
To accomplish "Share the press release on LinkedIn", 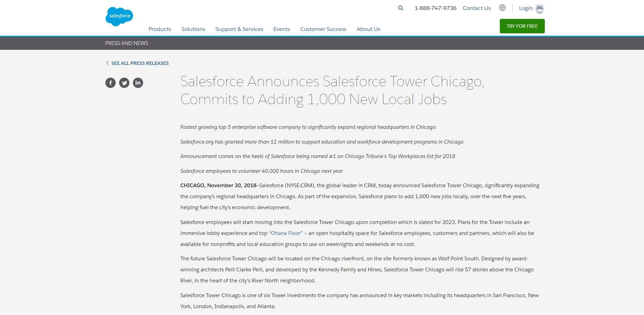I will (138, 83).
